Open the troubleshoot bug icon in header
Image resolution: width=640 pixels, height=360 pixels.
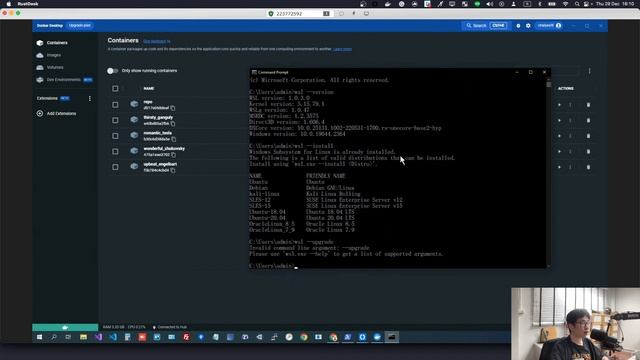[x=518, y=25]
